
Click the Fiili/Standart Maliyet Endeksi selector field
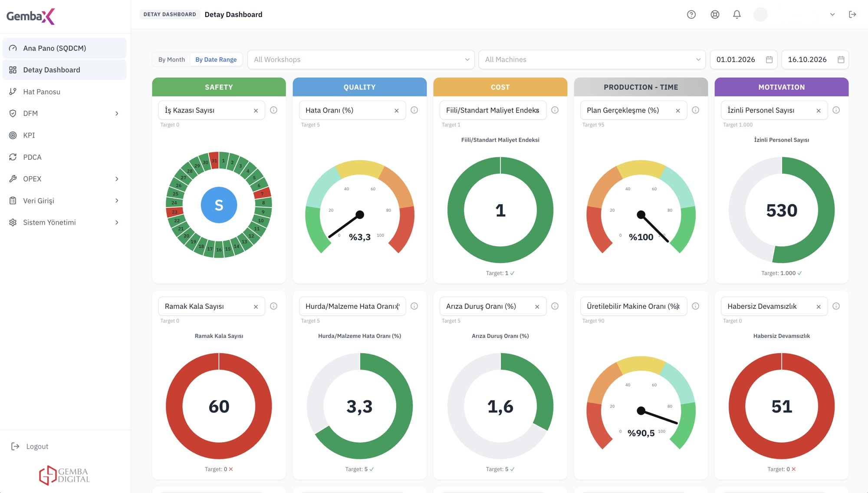click(x=493, y=110)
